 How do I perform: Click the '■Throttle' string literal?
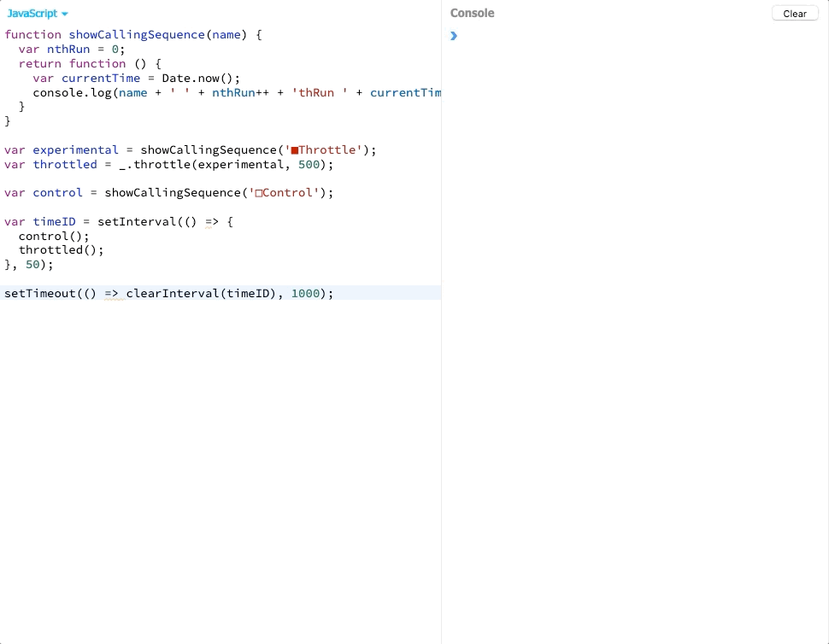pos(326,150)
